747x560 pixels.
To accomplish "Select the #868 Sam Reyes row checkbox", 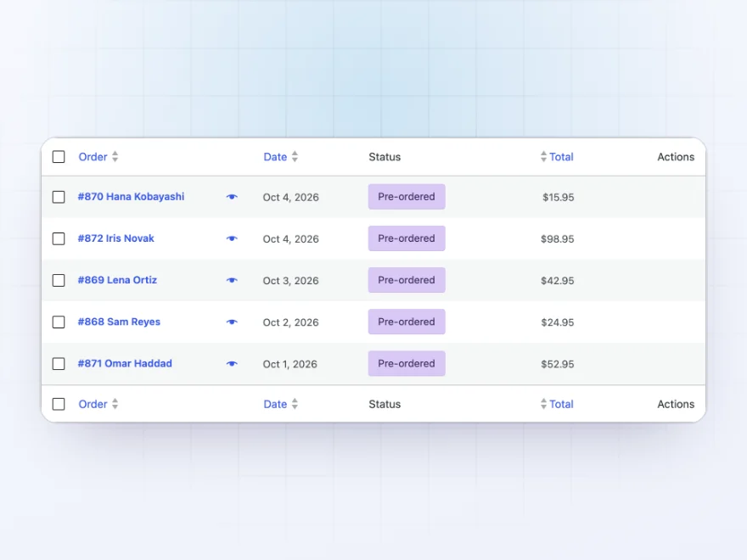I will tap(59, 322).
